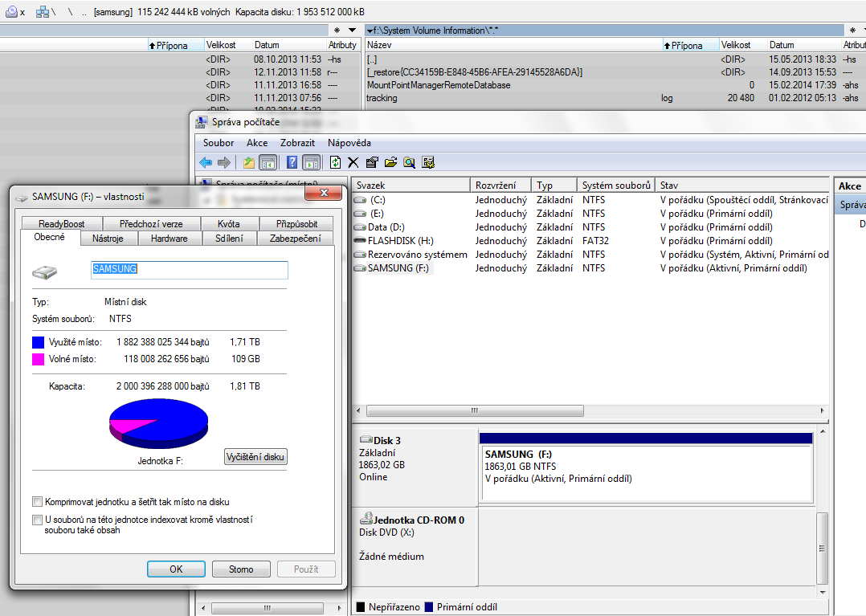Switch to the Hardware tab
The image size is (866, 616).
tap(169, 239)
